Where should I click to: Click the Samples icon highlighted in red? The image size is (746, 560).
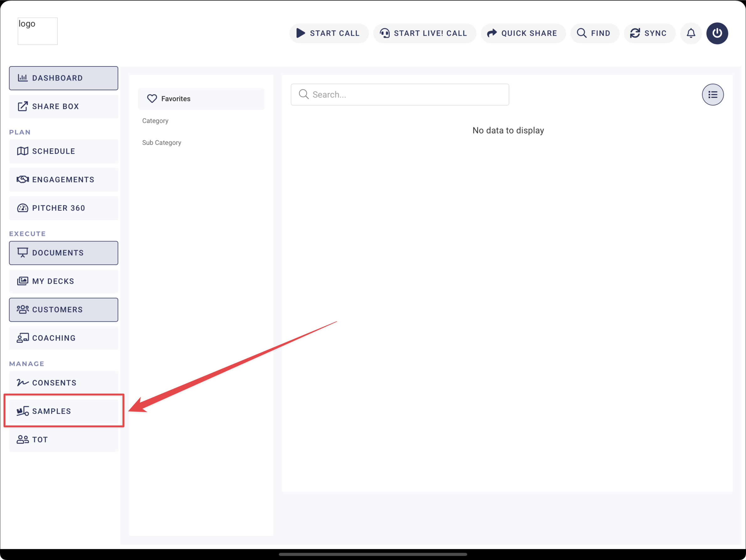22,411
